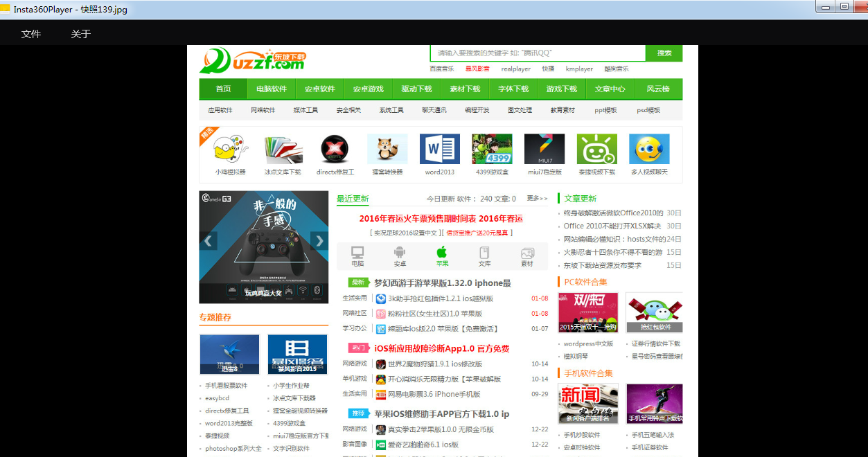Click the green 搜索 button

[x=664, y=53]
